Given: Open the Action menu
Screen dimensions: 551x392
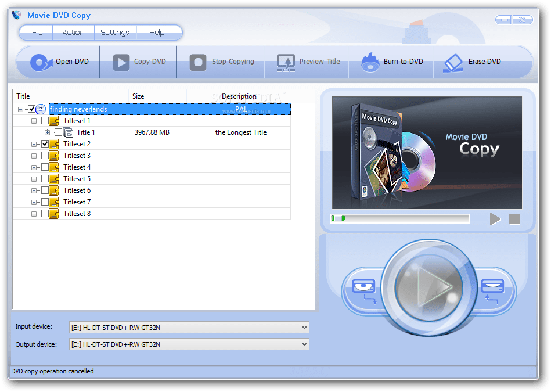Looking at the screenshot, I should (x=73, y=33).
